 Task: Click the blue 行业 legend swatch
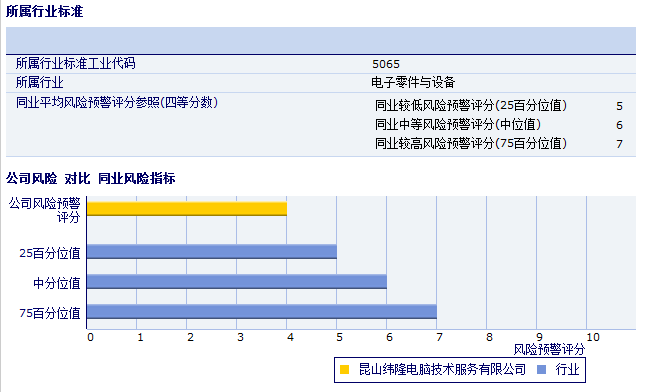coord(541,369)
